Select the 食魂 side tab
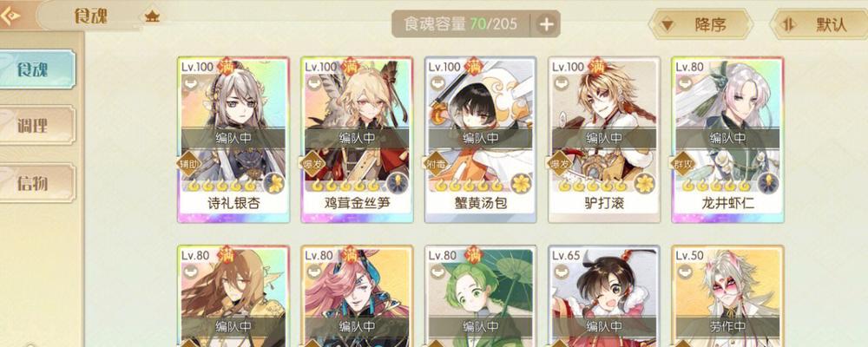 [x=36, y=69]
